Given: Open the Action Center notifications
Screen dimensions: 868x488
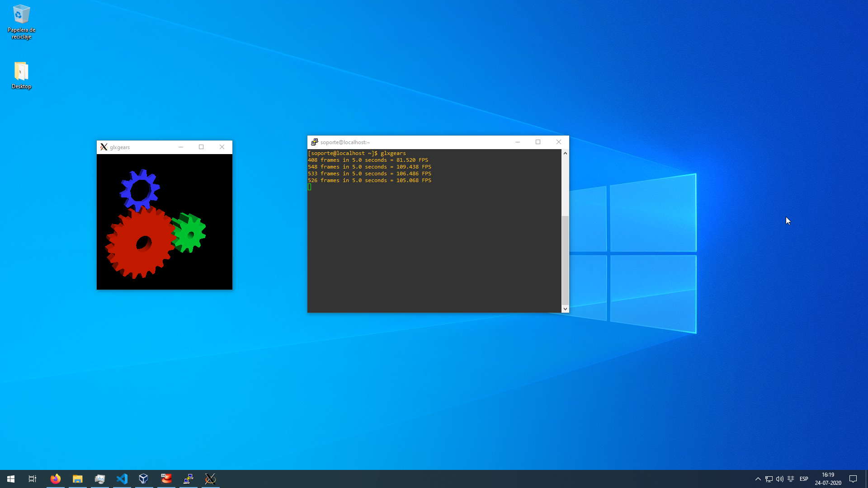Looking at the screenshot, I should point(853,479).
